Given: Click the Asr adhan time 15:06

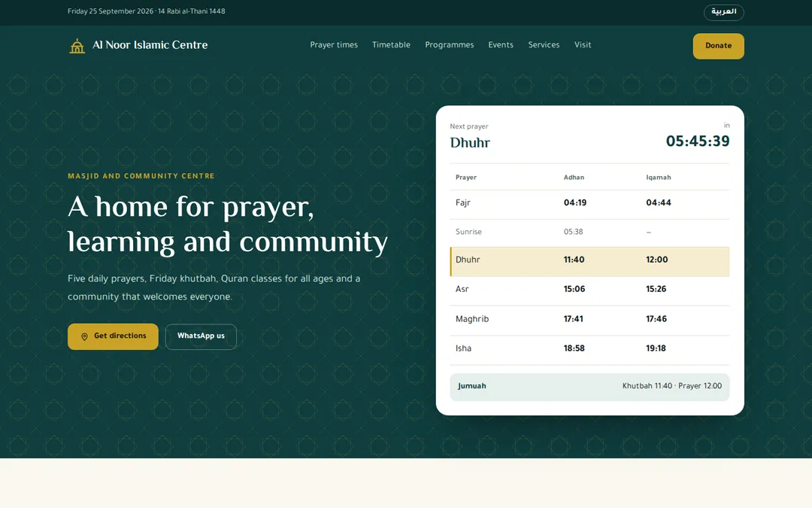Looking at the screenshot, I should 574,289.
